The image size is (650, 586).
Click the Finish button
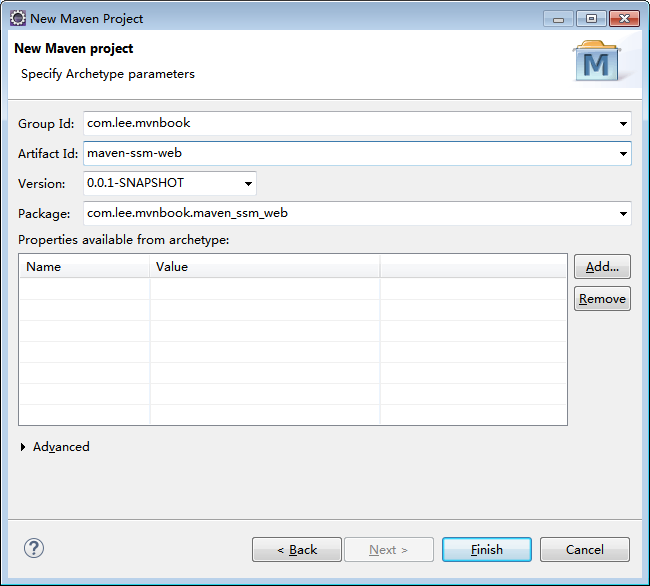(487, 550)
